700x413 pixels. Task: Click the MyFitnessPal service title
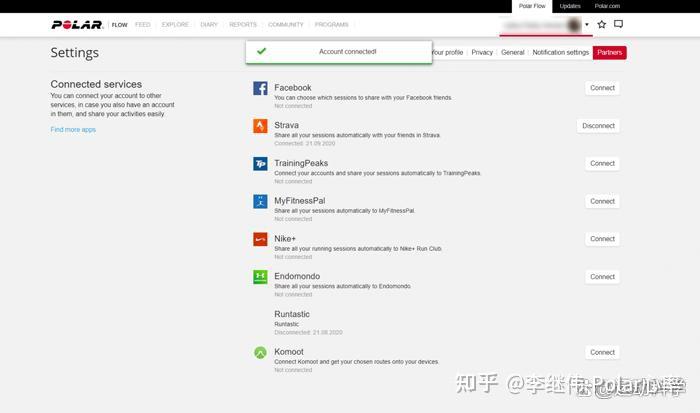coord(300,200)
